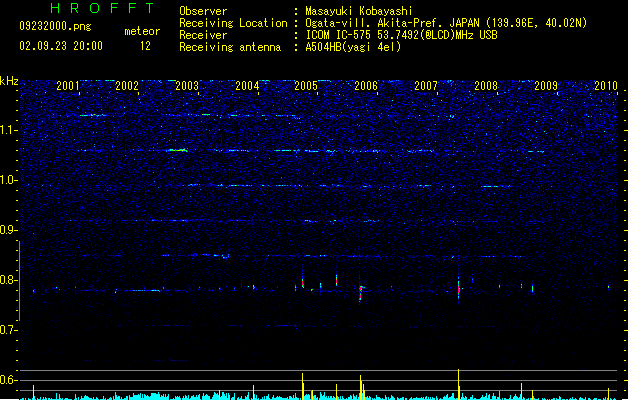Click the Observer label
This screenshot has height=400, width=629.
(x=203, y=11)
